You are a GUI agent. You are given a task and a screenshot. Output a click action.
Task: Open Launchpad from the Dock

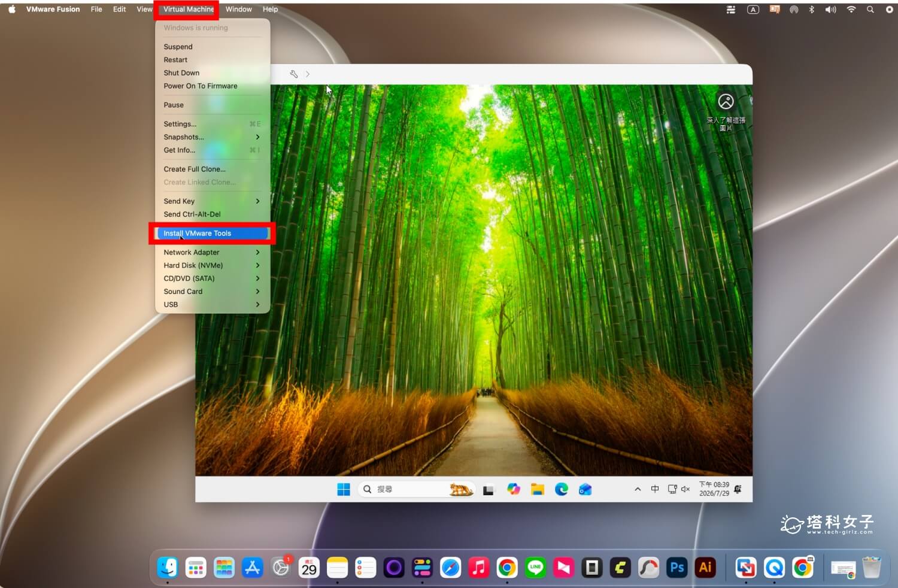pyautogui.click(x=196, y=567)
